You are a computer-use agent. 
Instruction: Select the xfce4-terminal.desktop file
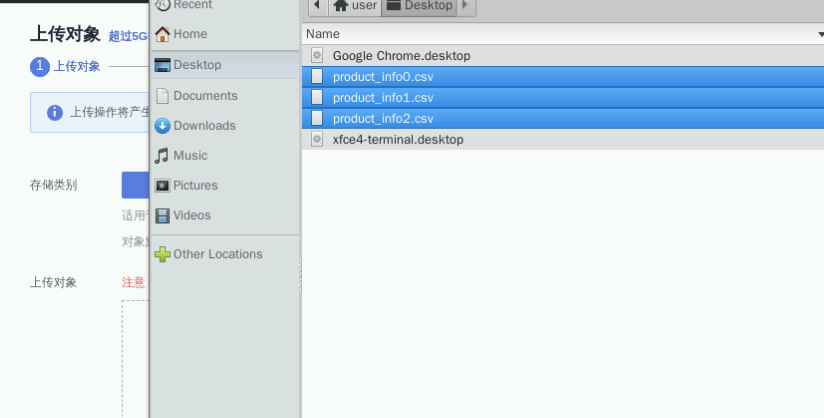tap(398, 140)
